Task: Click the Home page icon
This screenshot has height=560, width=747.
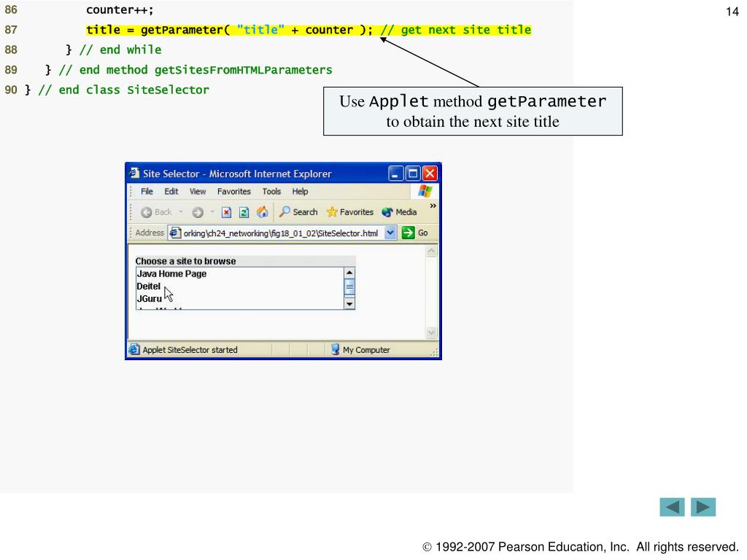Action: (x=262, y=212)
